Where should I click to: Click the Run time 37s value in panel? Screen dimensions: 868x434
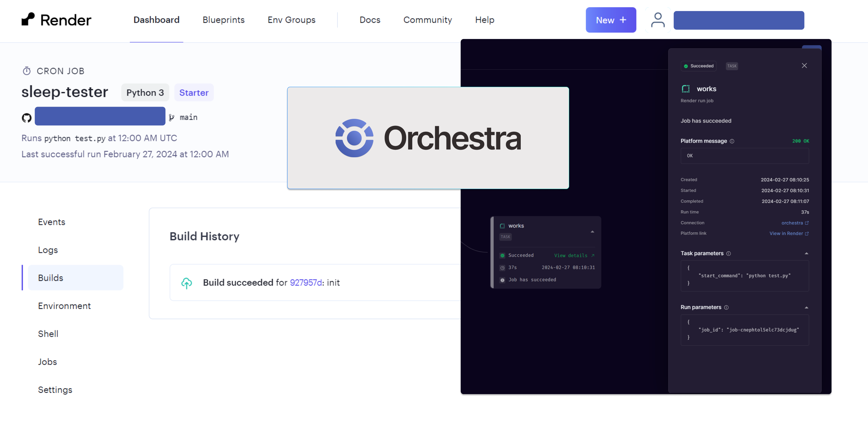(805, 212)
